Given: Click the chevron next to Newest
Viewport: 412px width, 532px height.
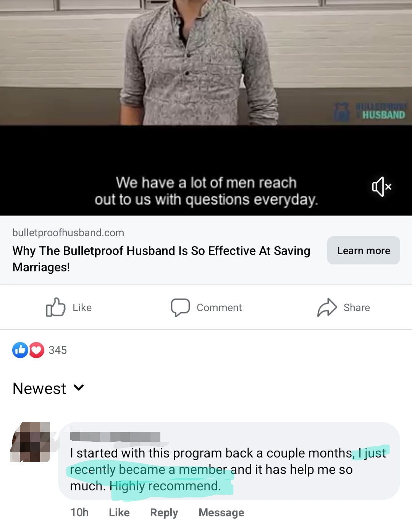Looking at the screenshot, I should (x=79, y=388).
